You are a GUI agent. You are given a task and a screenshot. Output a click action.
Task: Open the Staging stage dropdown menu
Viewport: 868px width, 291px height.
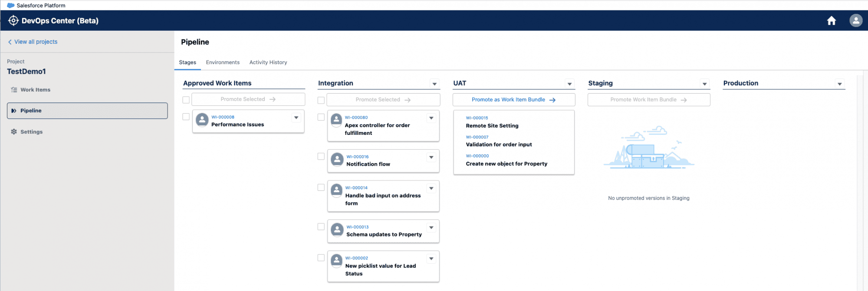point(704,84)
